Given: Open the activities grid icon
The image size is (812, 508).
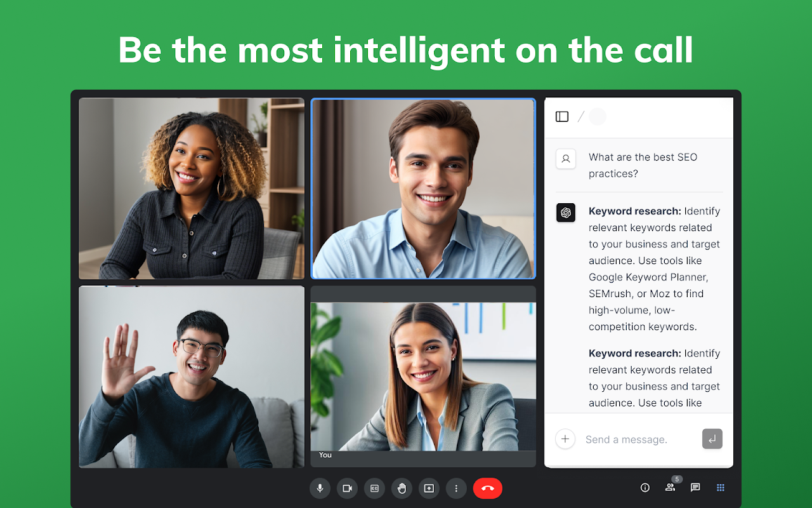Looking at the screenshot, I should point(721,488).
